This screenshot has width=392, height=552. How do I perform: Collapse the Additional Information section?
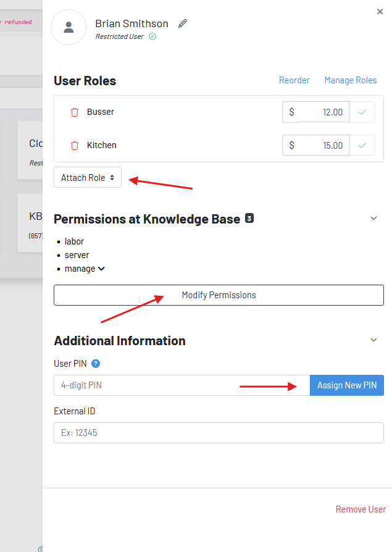373,340
